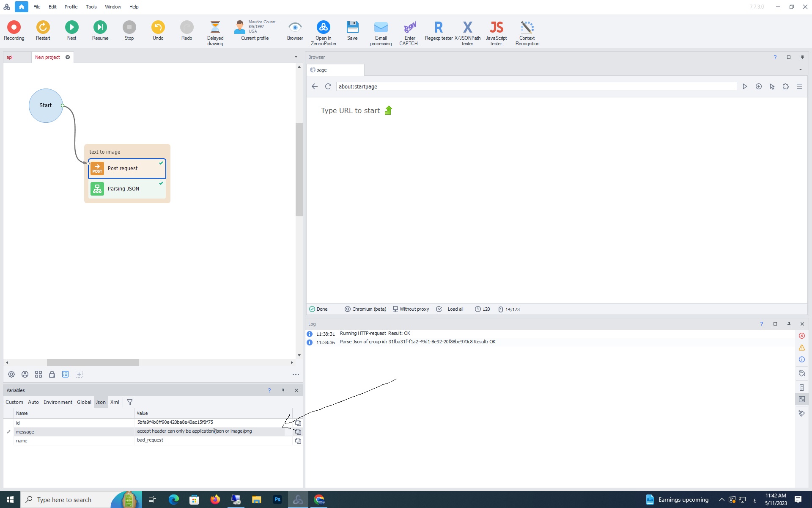Expand the browser tabs dropdown arrow
Image resolution: width=812 pixels, height=508 pixels.
800,70
